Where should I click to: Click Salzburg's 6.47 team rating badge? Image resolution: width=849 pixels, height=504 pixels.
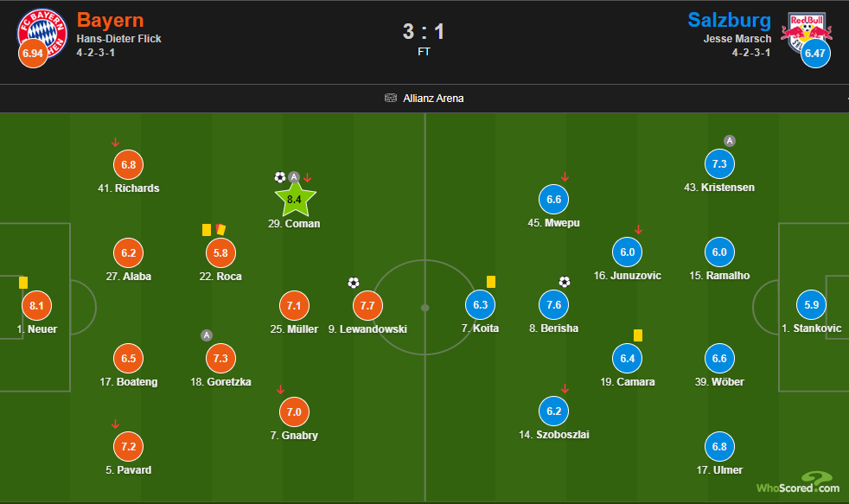click(814, 54)
